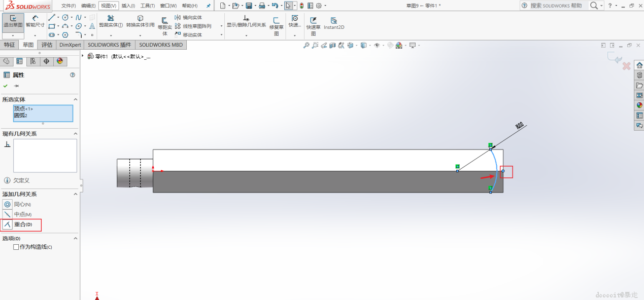Collapse the 选项(O) section
This screenshot has height=300, width=644.
pyautogui.click(x=76, y=238)
